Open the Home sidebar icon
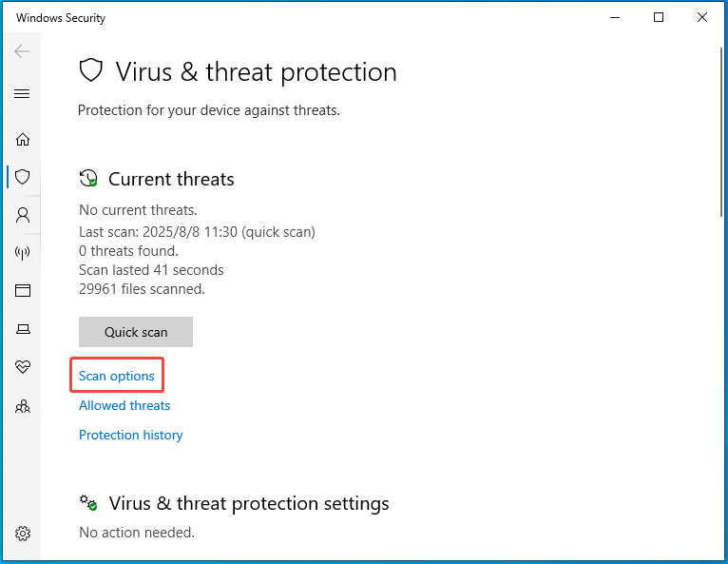This screenshot has height=564, width=728. tap(22, 140)
